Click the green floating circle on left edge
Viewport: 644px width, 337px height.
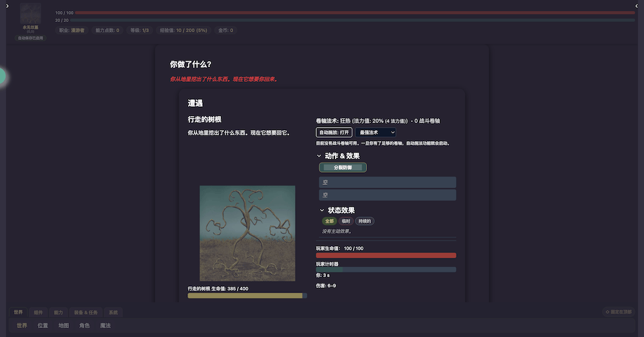pyautogui.click(x=2, y=76)
